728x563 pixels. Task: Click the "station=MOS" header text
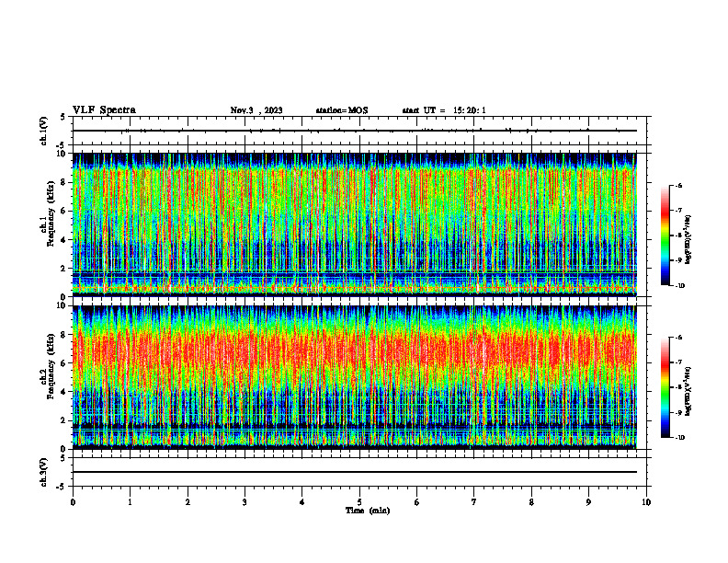342,110
